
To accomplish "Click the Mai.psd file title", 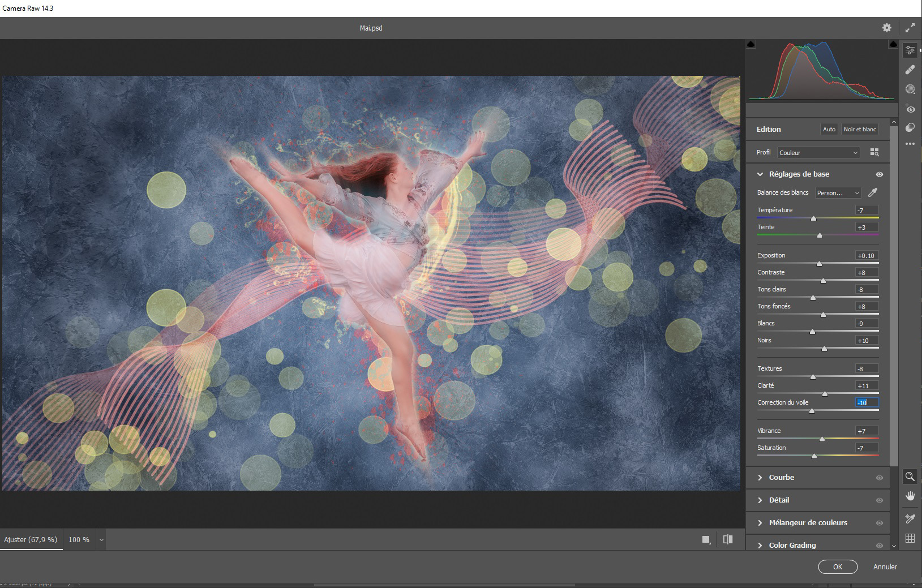I will click(x=371, y=28).
